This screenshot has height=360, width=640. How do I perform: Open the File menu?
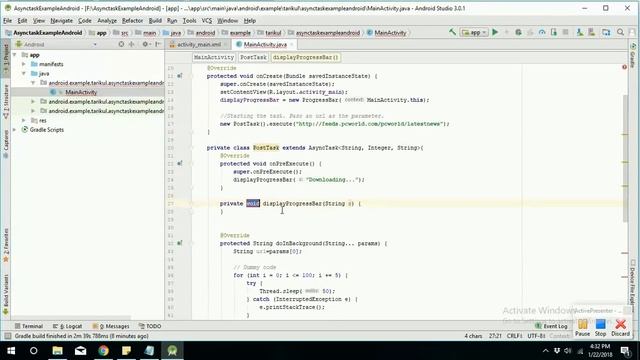pos(7,20)
